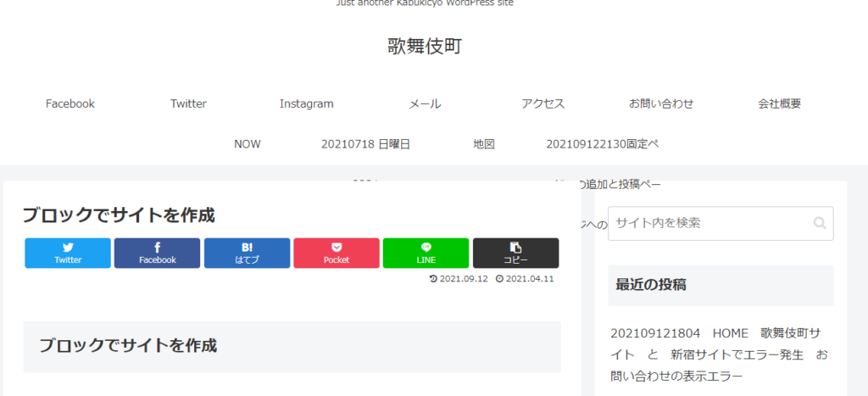Open the 歌舞伎町 site title link

425,46
